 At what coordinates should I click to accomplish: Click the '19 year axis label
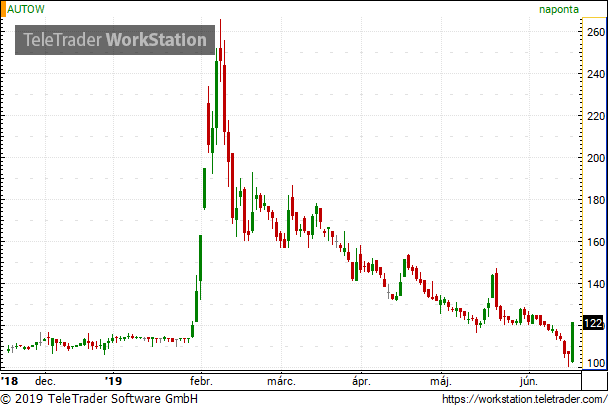point(113,381)
